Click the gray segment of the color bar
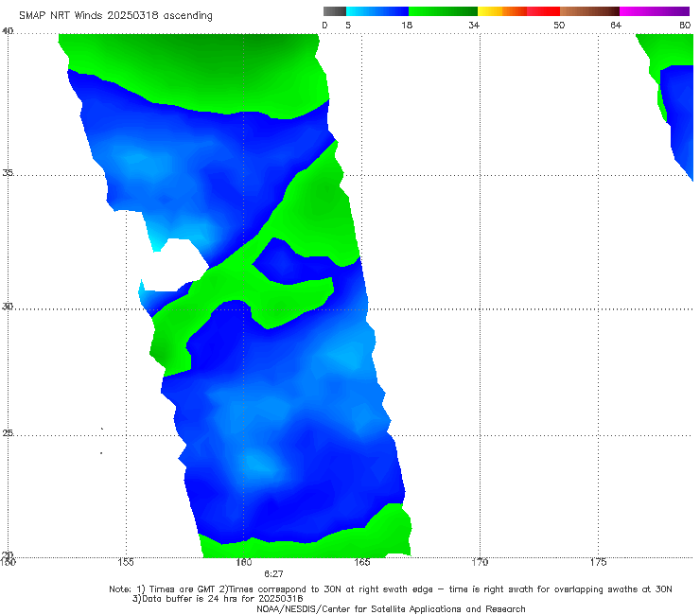The height and width of the screenshot is (615, 700). pos(334,11)
